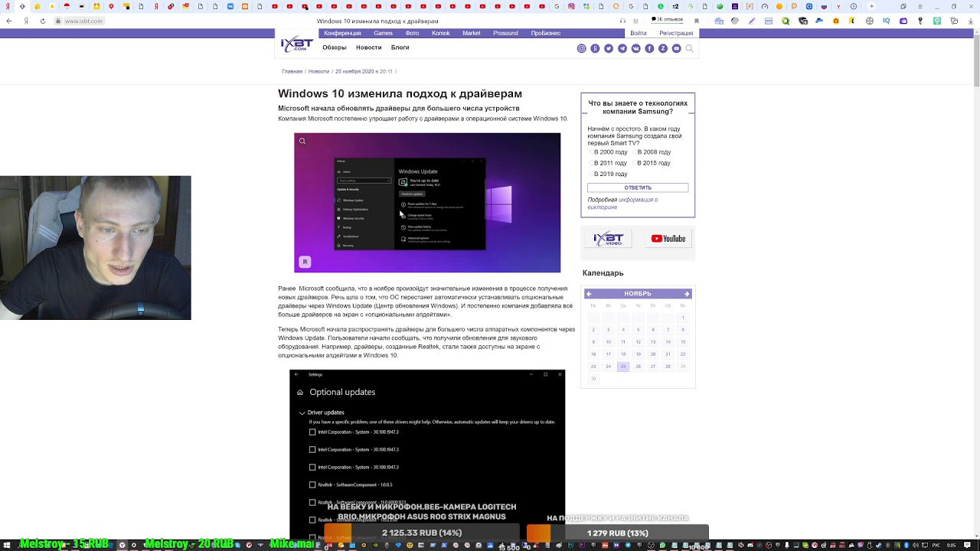Screen dimensions: 980x551
Task: Open 'Конференция' in top purple menu
Action: [x=342, y=34]
